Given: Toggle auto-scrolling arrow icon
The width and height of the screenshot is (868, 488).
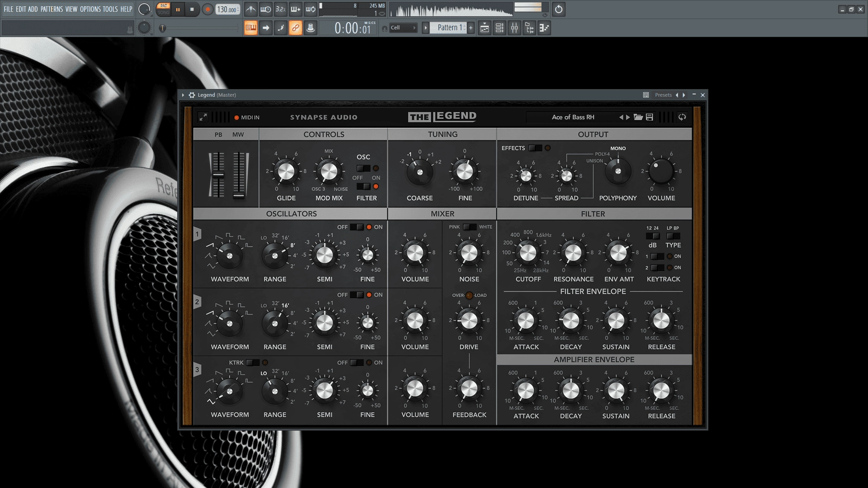Looking at the screenshot, I should click(265, 28).
